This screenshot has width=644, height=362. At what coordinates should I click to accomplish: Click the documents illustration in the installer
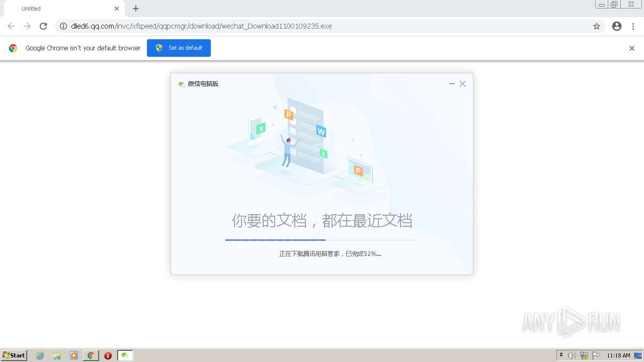click(x=308, y=147)
